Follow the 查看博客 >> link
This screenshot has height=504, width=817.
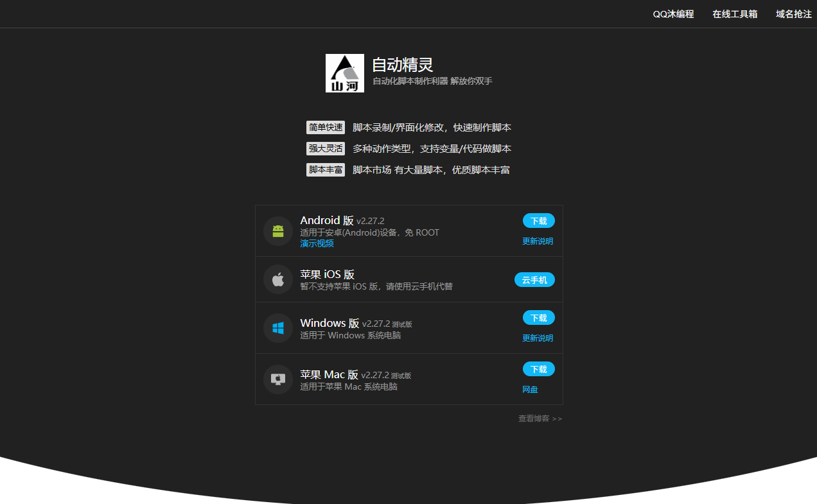[540, 419]
